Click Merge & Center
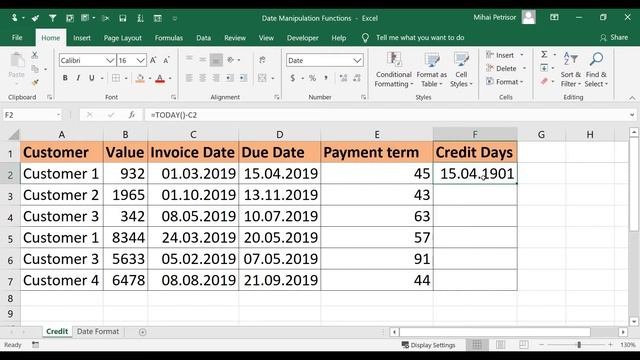640x360 pixels. pos(262,78)
